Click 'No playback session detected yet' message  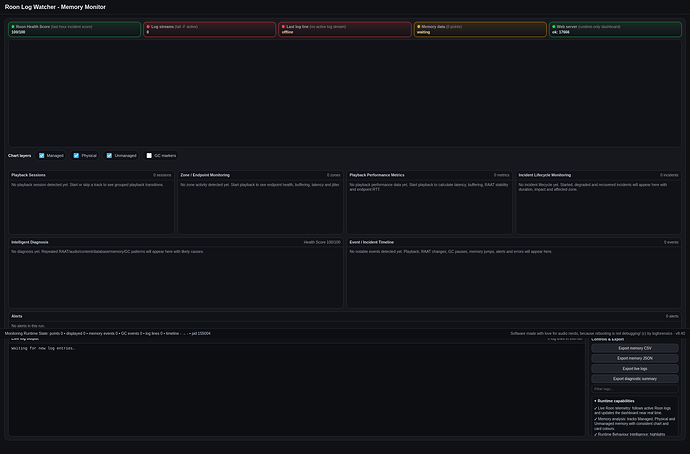tap(88, 185)
